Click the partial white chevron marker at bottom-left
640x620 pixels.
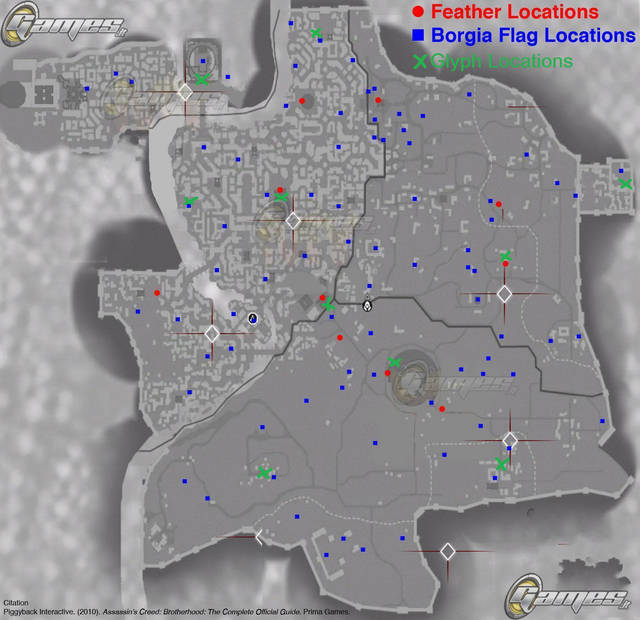[259, 538]
